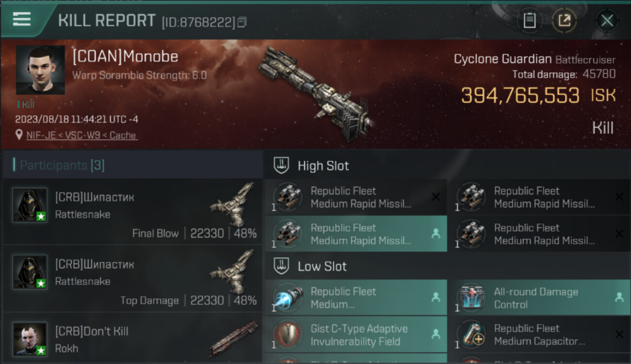Click the Don't Kill pilot portrait

coord(30,339)
